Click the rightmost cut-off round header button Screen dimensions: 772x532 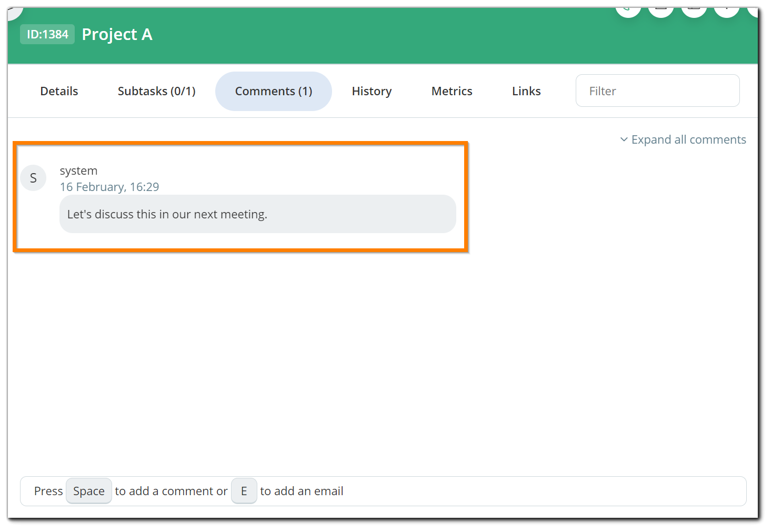pos(753,11)
